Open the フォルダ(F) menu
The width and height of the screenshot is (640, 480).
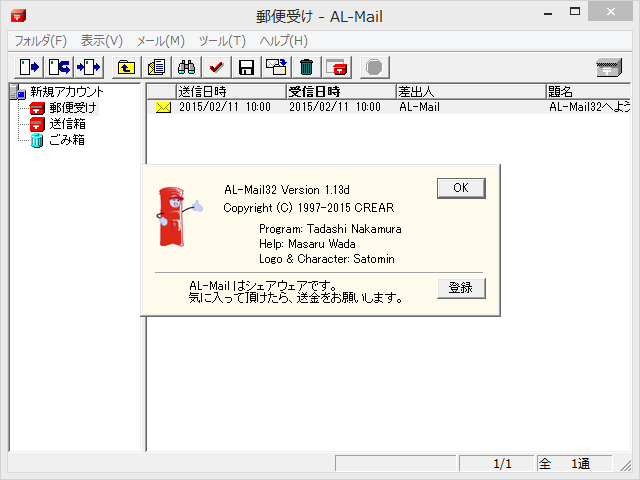(x=40, y=41)
